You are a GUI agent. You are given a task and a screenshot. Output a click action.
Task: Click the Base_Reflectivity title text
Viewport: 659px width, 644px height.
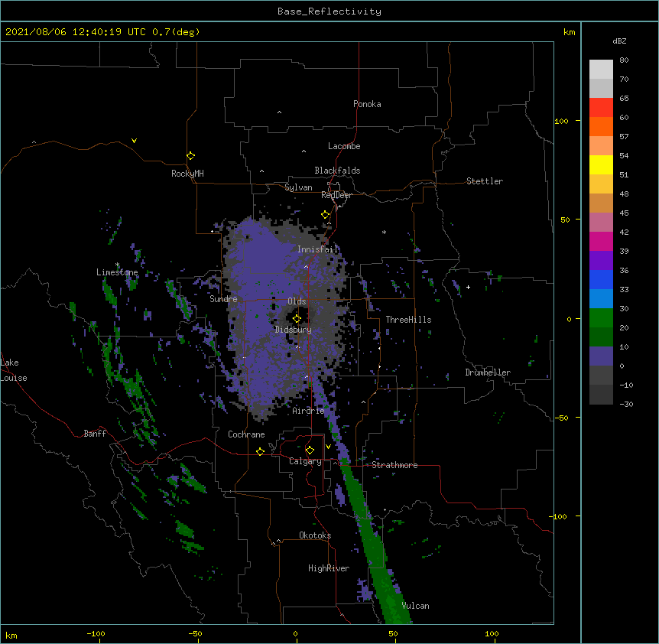pos(329,11)
